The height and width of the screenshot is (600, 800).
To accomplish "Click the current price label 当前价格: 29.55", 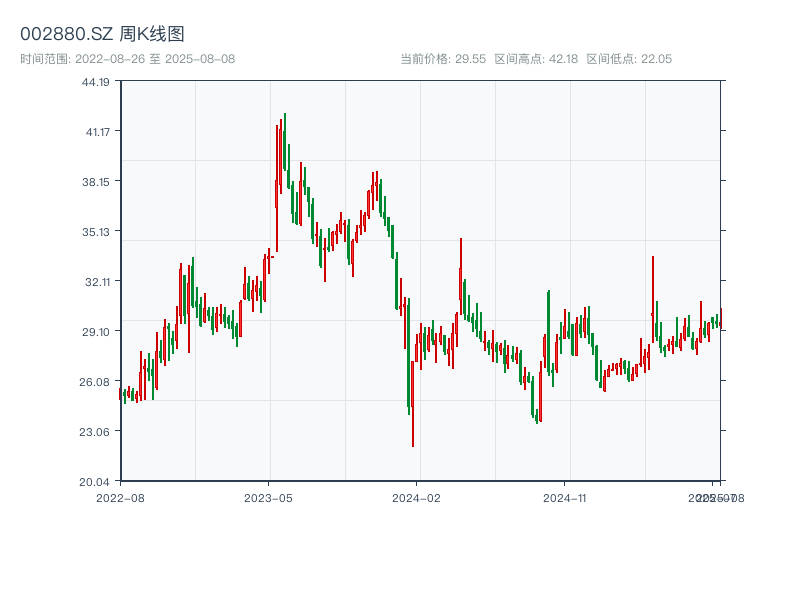I will (443, 59).
